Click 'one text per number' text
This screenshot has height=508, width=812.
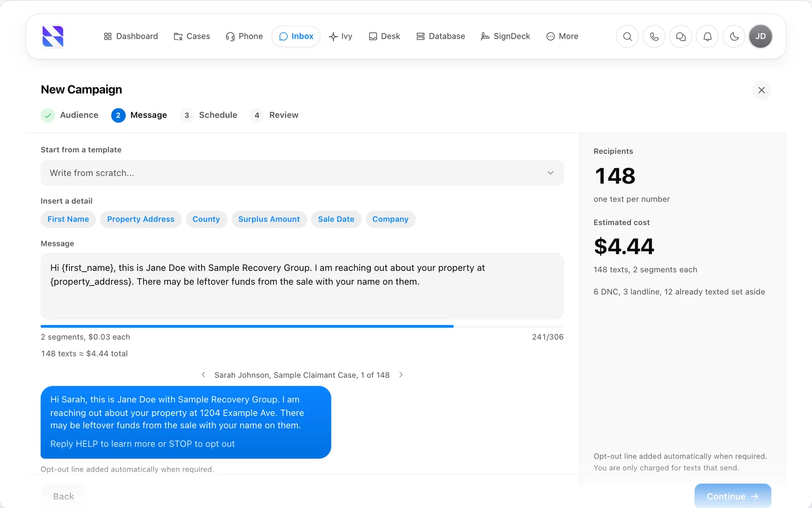tap(631, 199)
